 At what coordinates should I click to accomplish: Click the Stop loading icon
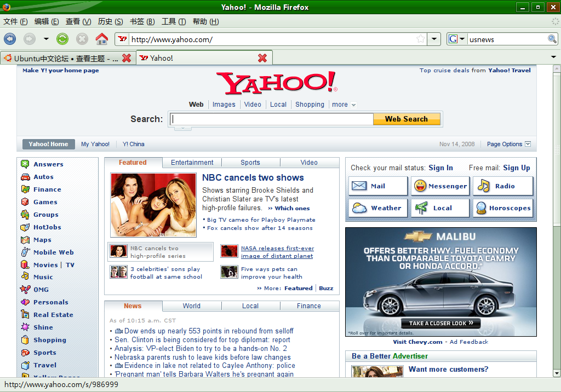[82, 39]
